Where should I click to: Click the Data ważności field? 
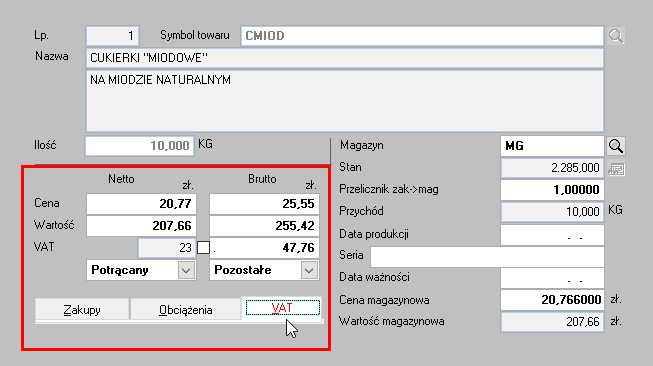(552, 278)
